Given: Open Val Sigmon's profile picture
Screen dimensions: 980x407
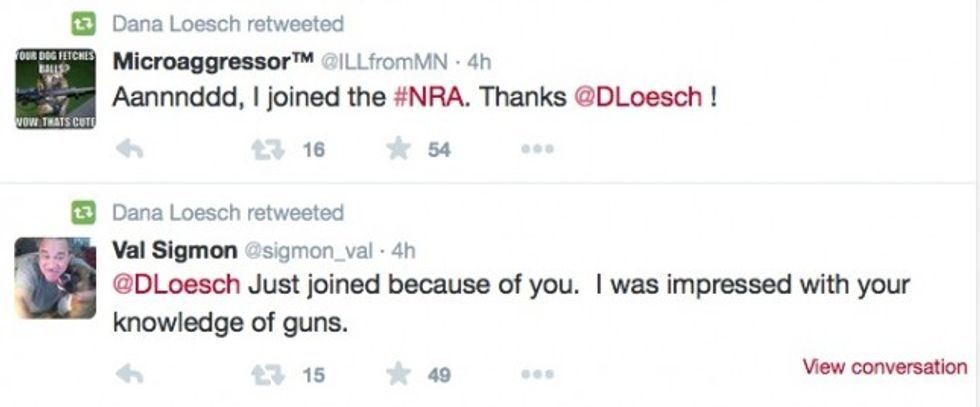Looking at the screenshot, I should pos(55,278).
